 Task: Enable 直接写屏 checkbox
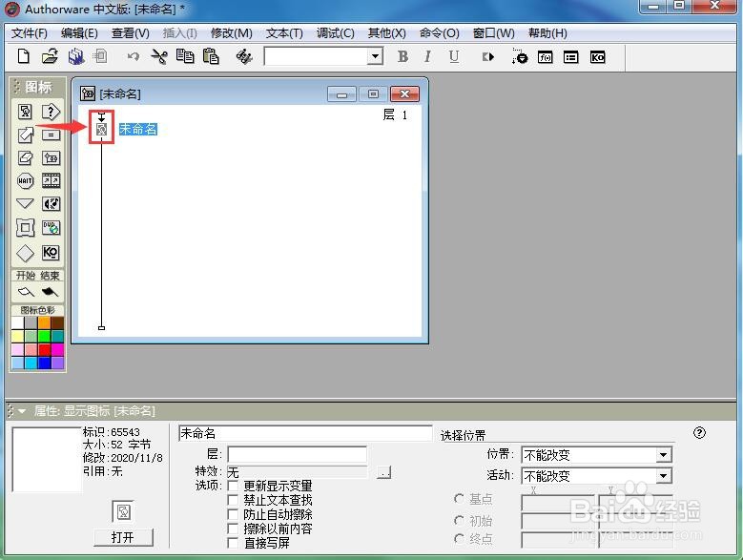[x=233, y=543]
